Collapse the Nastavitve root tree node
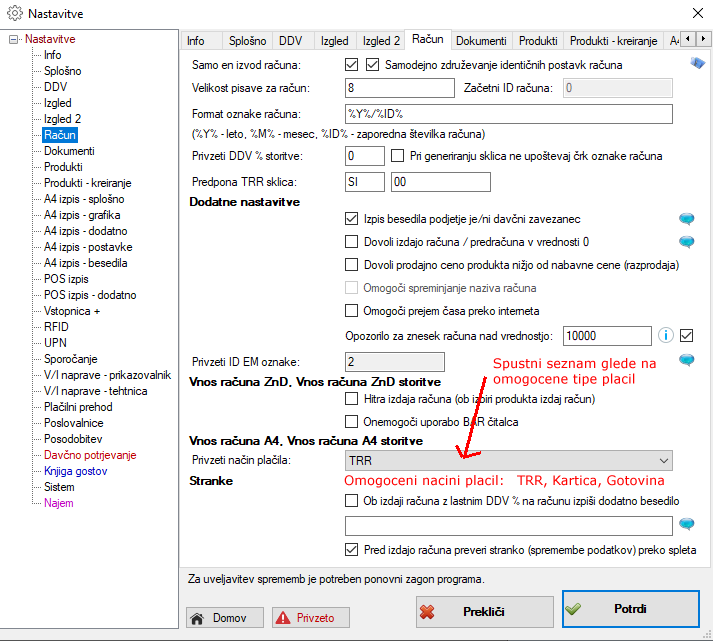Image resolution: width=713 pixels, height=641 pixels. click(14, 39)
